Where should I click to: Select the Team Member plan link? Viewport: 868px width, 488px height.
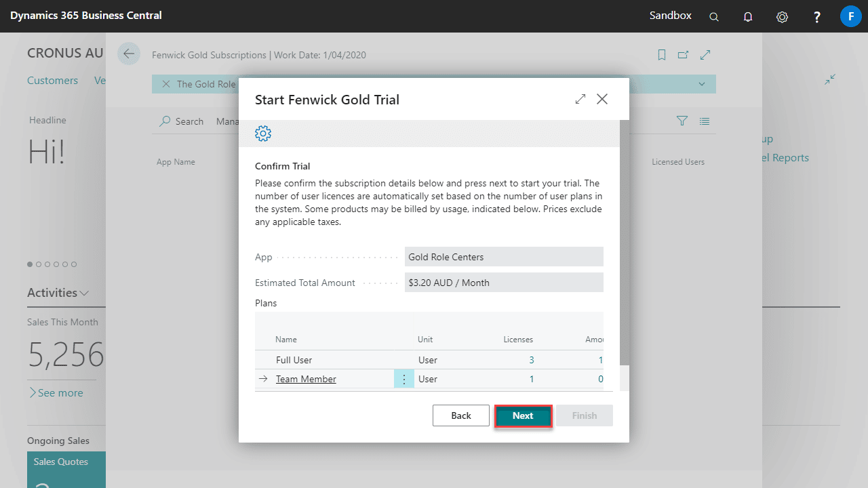pyautogui.click(x=306, y=379)
